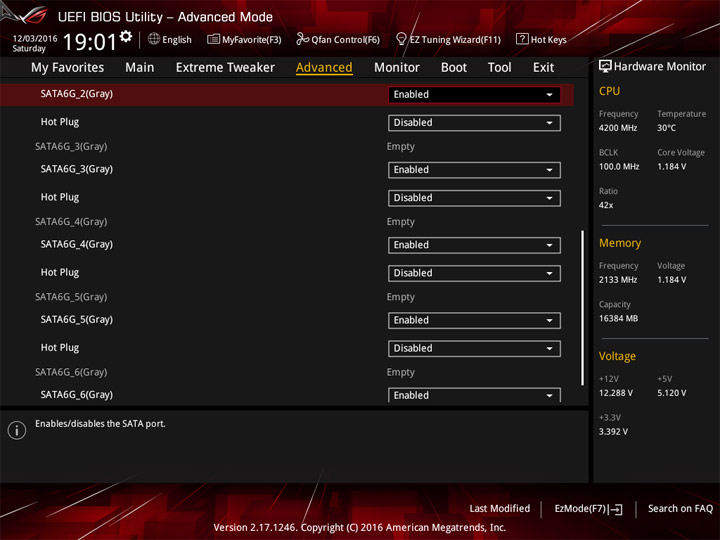Screen dimensions: 720x540
Task: Launch Qfan Control(F6)
Action: (338, 39)
